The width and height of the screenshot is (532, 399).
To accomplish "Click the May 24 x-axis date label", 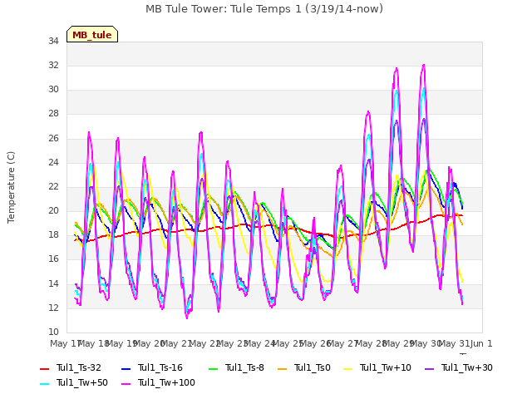I will click(260, 343).
